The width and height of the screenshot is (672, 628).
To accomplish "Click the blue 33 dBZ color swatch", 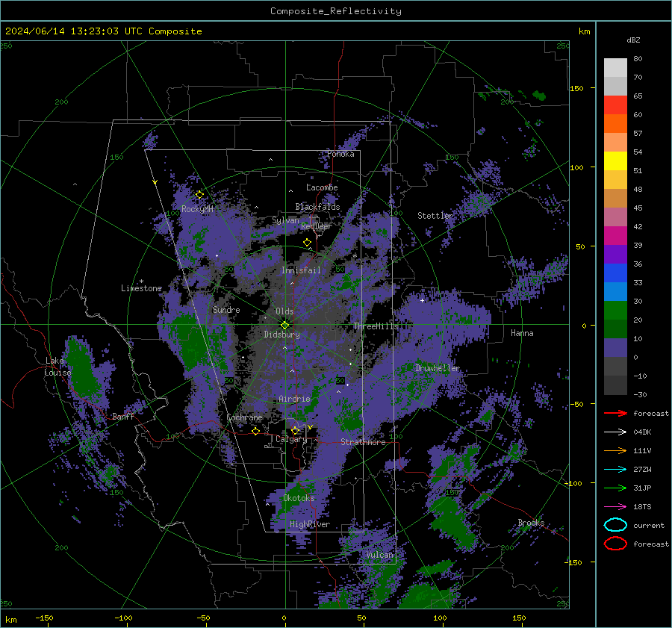I will (615, 273).
